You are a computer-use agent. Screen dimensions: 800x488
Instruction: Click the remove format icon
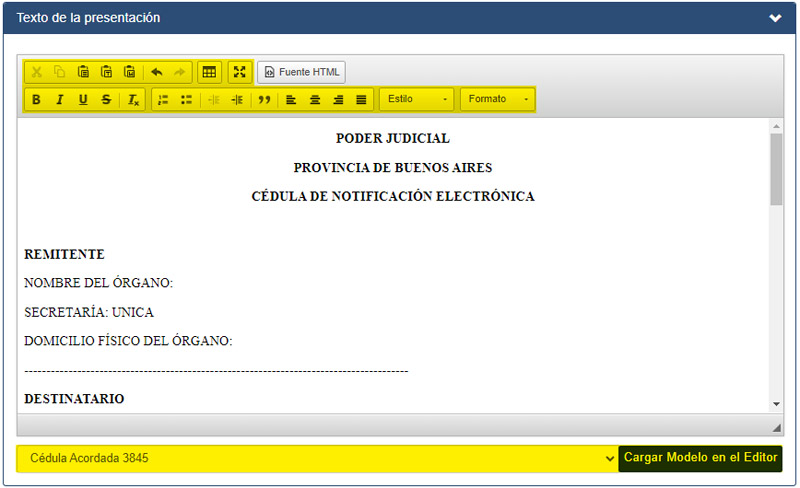coord(133,100)
